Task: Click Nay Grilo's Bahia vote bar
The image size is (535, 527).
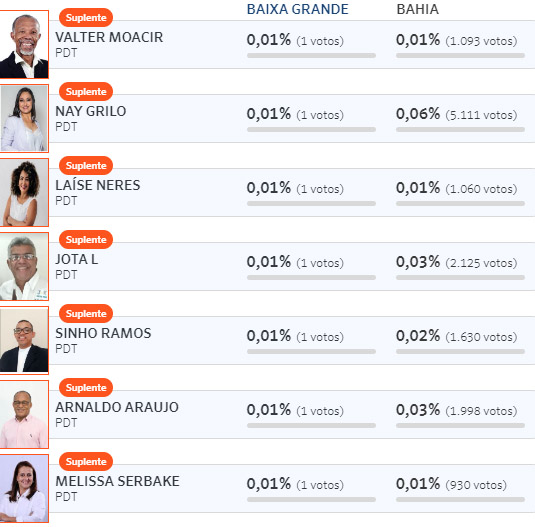Action: coord(460,130)
